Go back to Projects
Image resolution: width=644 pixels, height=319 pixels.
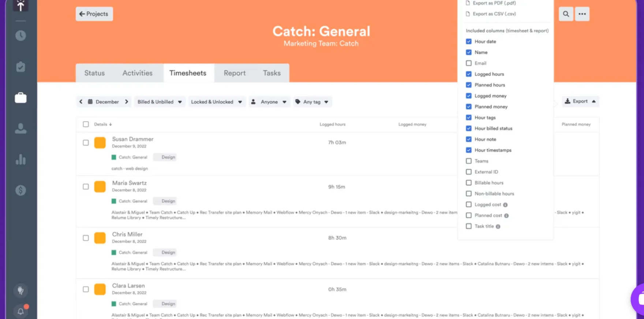coord(94,14)
